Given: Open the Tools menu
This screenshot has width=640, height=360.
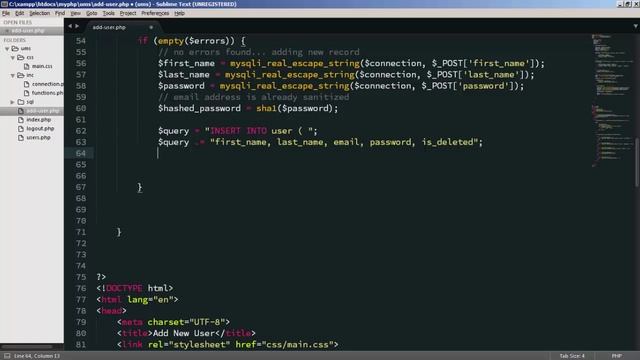Looking at the screenshot, I should tap(108, 13).
